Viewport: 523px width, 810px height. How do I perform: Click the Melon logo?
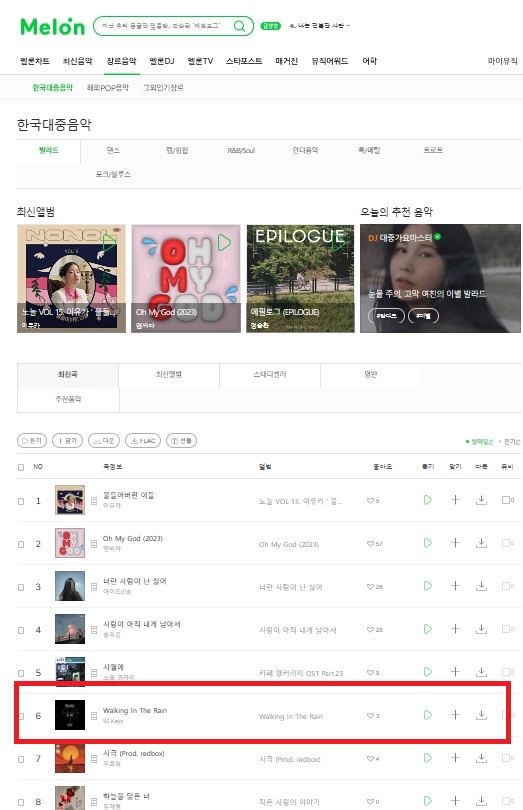(52, 26)
